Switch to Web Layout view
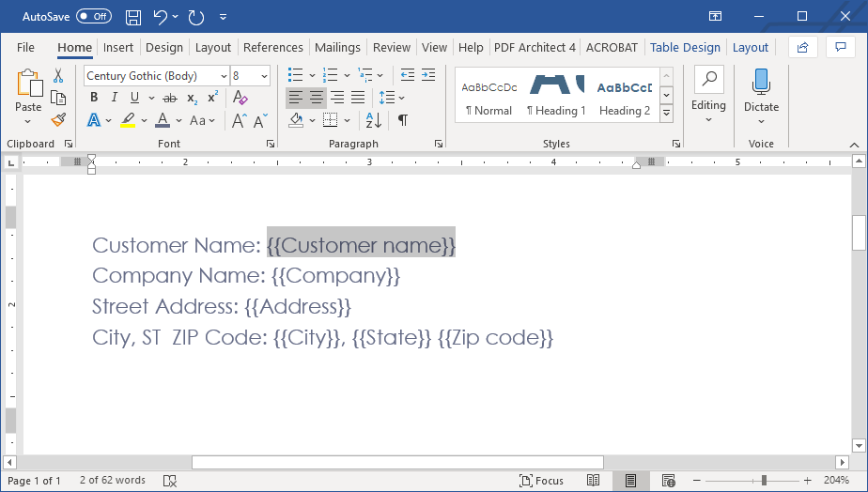The width and height of the screenshot is (868, 492). [x=668, y=481]
